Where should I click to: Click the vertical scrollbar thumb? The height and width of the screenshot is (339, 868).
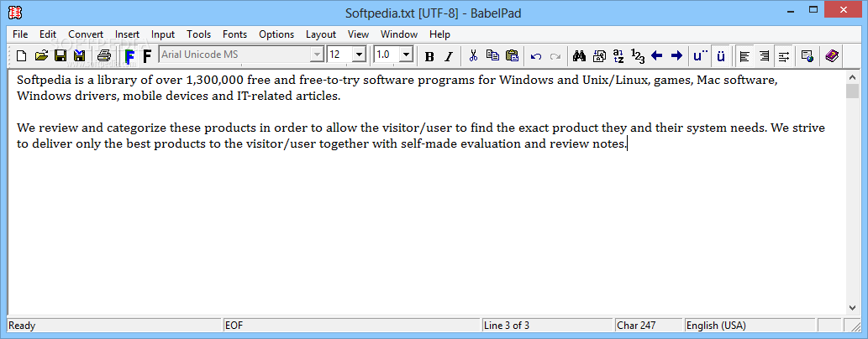click(x=852, y=91)
